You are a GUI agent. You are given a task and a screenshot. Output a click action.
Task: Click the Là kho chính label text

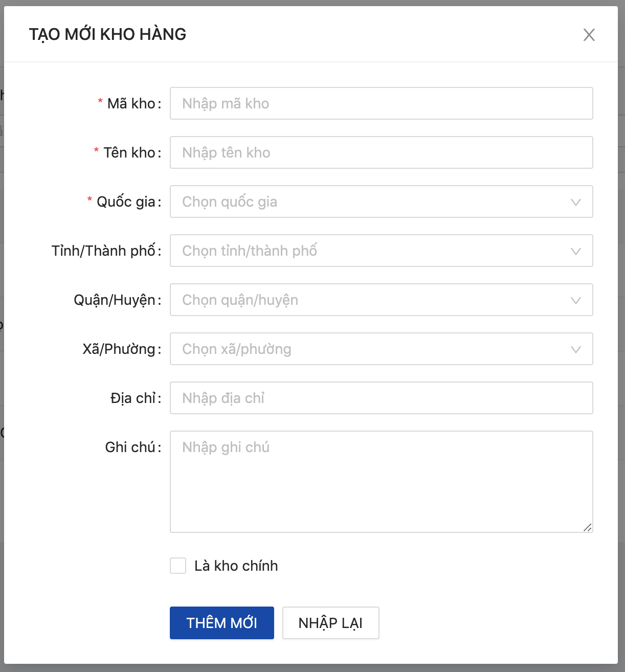pyautogui.click(x=236, y=566)
